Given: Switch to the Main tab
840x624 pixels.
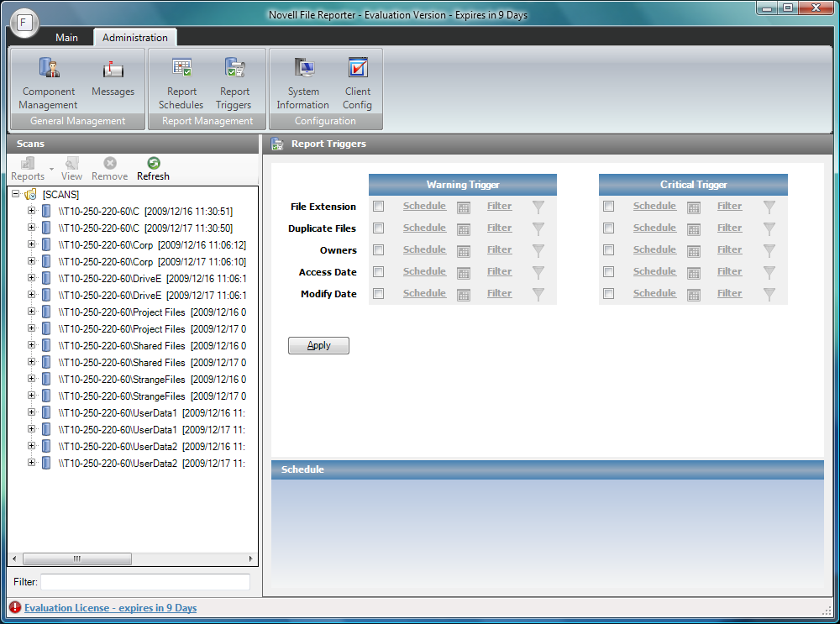Looking at the screenshot, I should (66, 38).
